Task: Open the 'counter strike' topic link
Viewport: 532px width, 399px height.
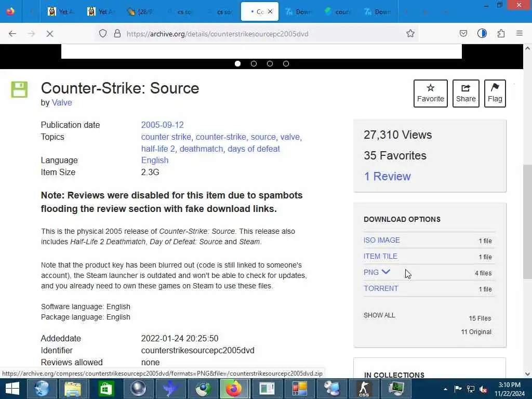Action: coord(166,137)
